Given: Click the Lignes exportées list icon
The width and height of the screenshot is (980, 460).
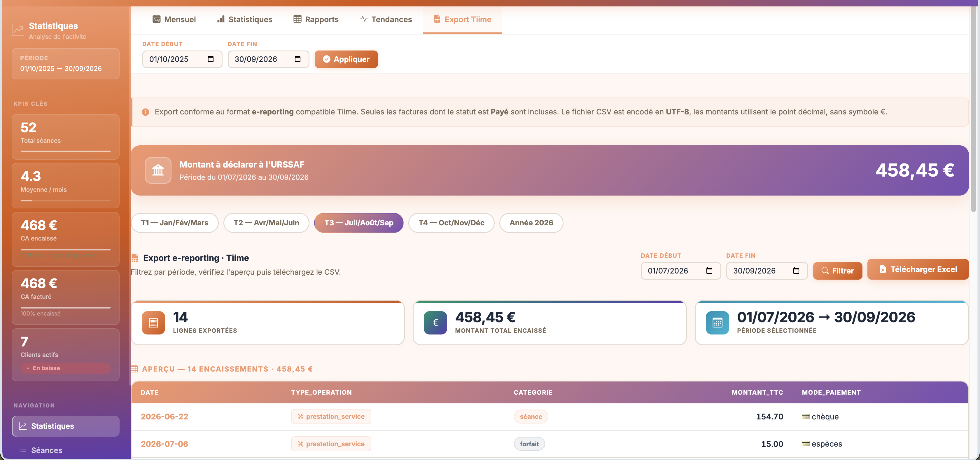Looking at the screenshot, I should pyautogui.click(x=153, y=323).
